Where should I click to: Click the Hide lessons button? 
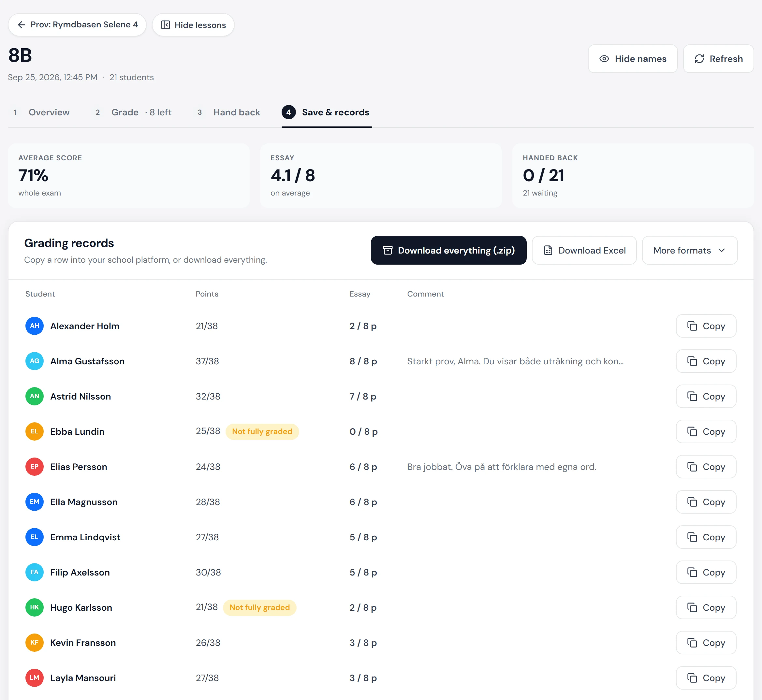(193, 25)
